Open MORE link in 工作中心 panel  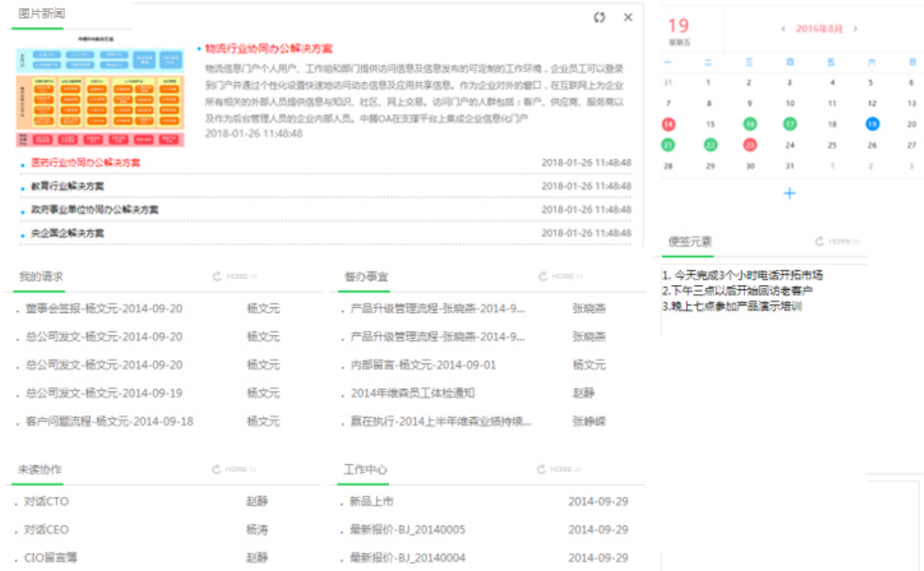coord(566,469)
